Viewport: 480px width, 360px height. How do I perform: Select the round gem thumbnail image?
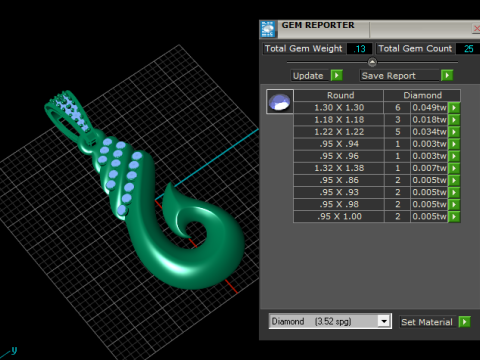(280, 102)
